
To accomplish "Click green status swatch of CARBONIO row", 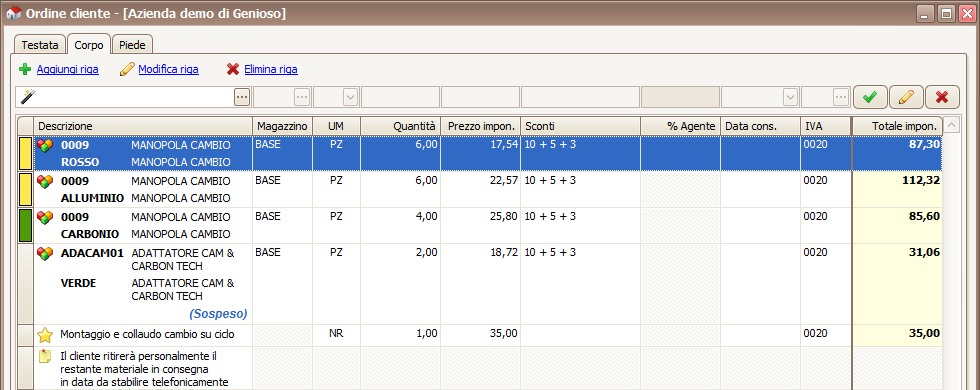I will [x=25, y=226].
